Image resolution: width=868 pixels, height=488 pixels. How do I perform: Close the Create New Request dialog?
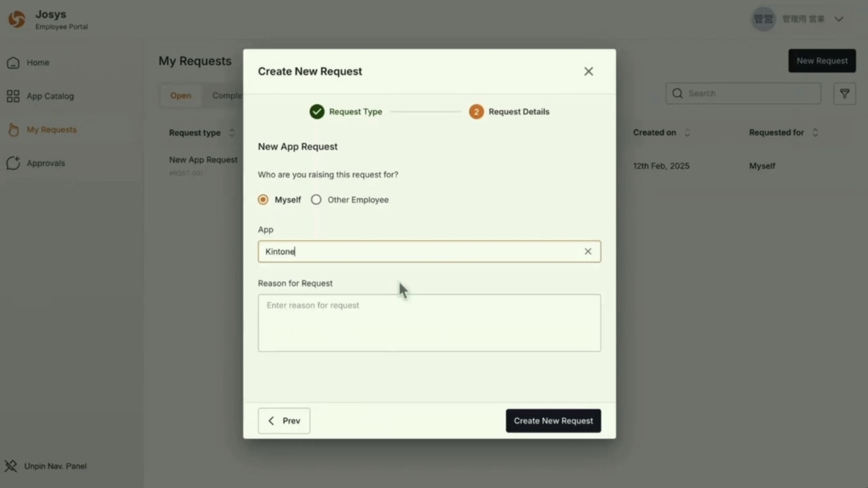click(589, 72)
